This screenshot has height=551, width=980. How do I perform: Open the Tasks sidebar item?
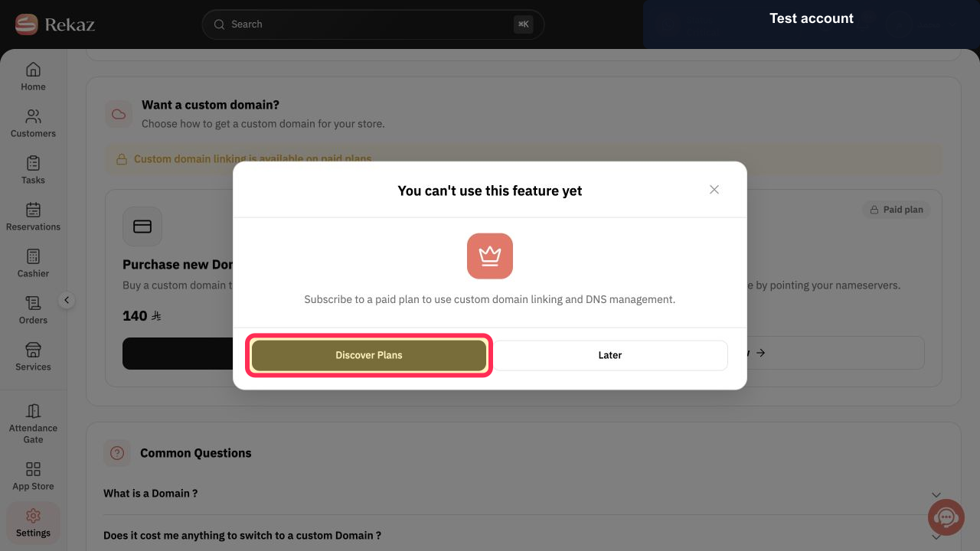(x=33, y=170)
